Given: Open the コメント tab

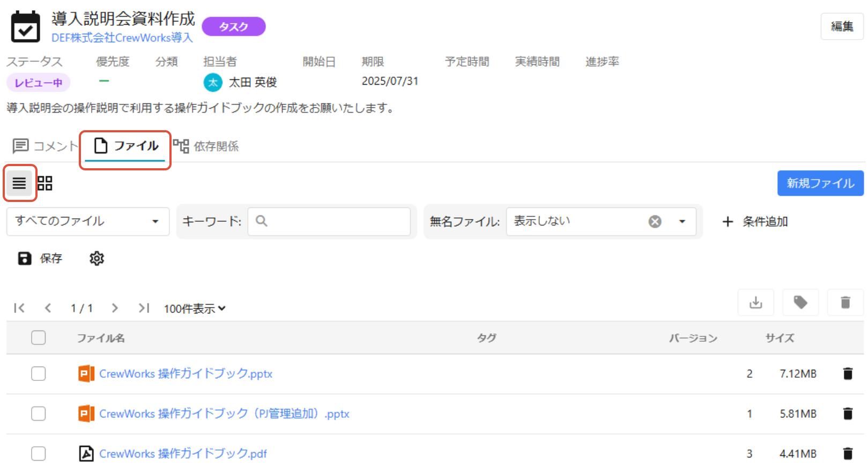Looking at the screenshot, I should pyautogui.click(x=45, y=146).
